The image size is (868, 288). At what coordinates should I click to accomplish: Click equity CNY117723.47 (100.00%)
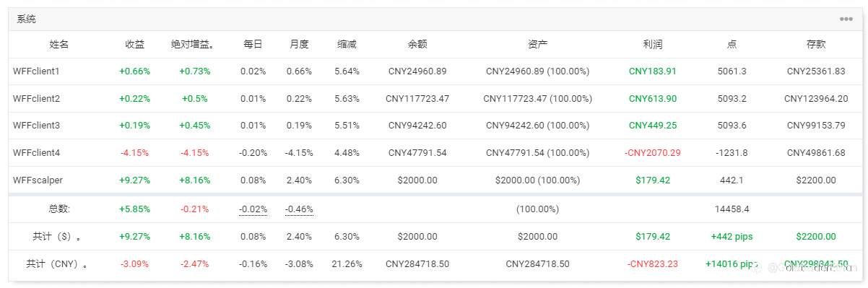click(538, 99)
